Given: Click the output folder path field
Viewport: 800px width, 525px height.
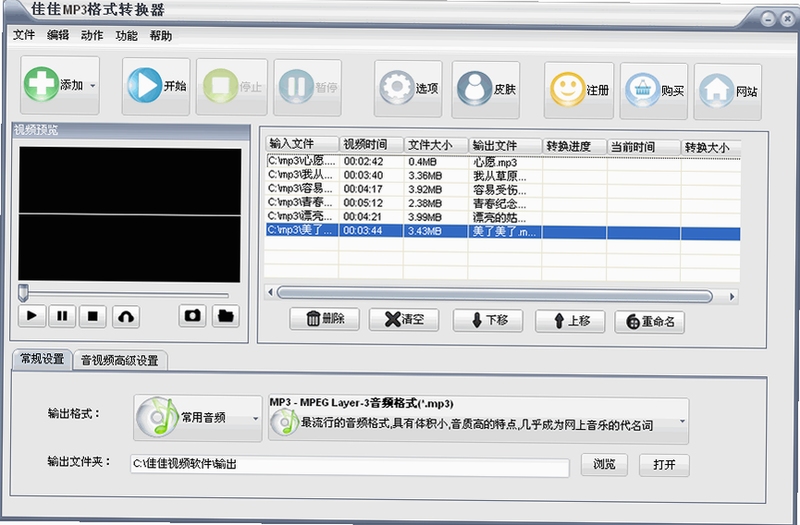Looking at the screenshot, I should pos(349,466).
